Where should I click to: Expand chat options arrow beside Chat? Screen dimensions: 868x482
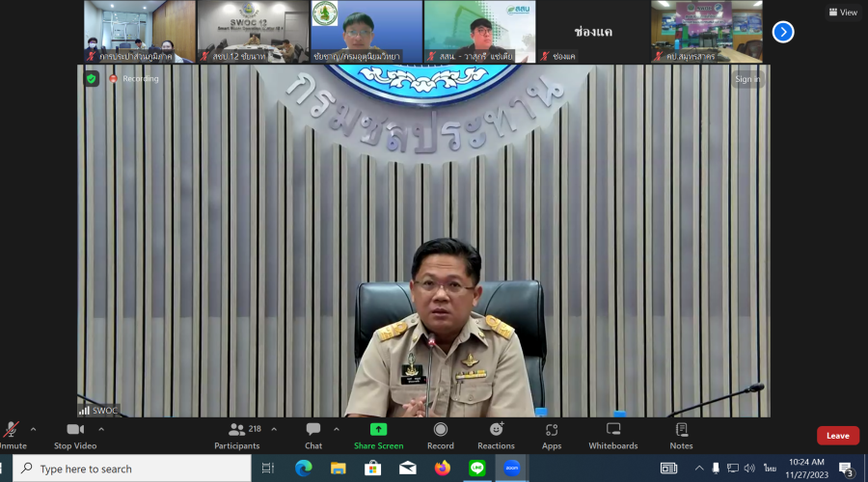pyautogui.click(x=337, y=429)
